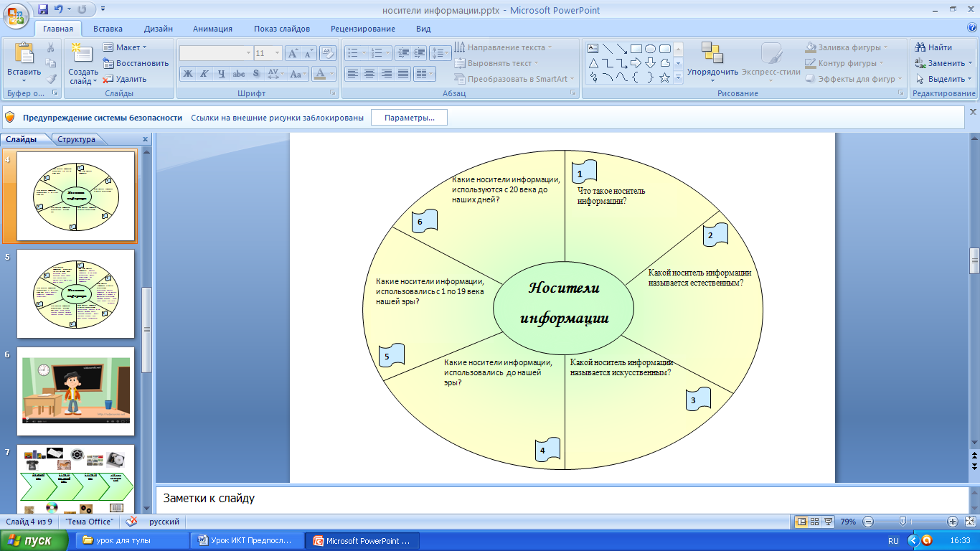Switch to the Структура pane tab
This screenshot has width=980, height=551.
(x=77, y=139)
